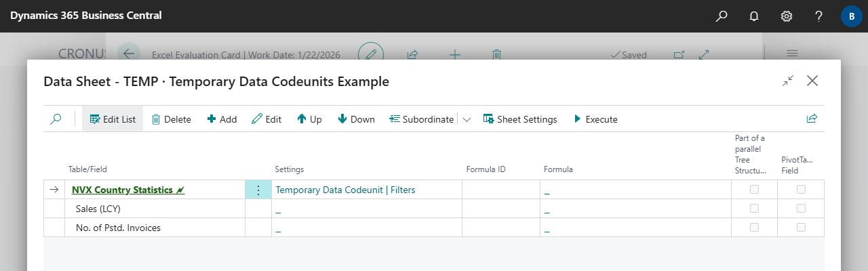Sort by Formula ID column header
868x271 pixels.
click(486, 169)
